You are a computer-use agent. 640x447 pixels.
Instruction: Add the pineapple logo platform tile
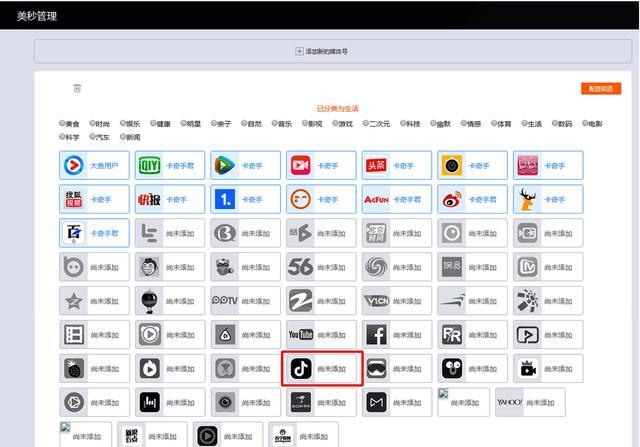(x=94, y=369)
